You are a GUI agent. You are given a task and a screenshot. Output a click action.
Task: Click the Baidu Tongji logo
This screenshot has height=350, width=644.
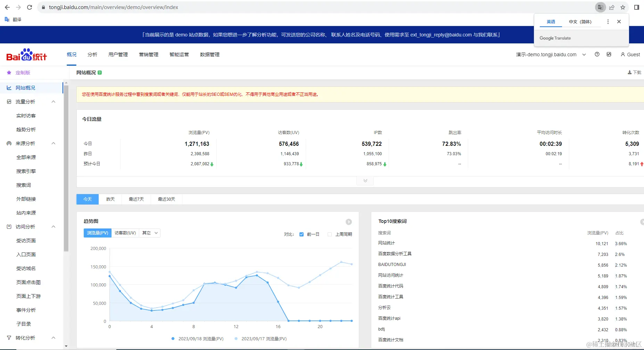point(27,55)
